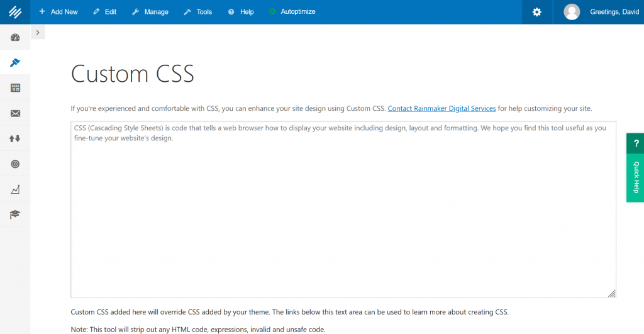Open the Help menu

click(x=241, y=12)
